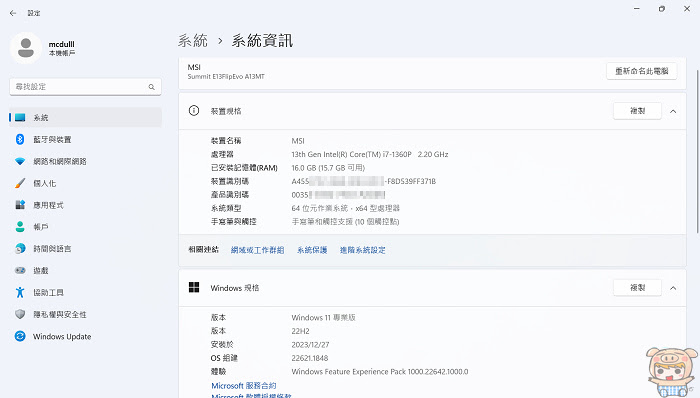Click the 系統 monitor icon in sidebar

point(20,117)
